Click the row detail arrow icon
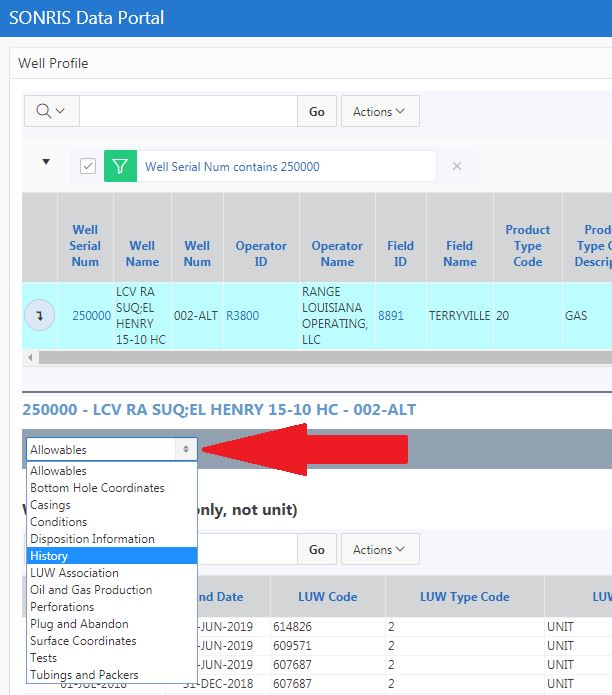Viewport: 612px width, 695px height. click(39, 316)
